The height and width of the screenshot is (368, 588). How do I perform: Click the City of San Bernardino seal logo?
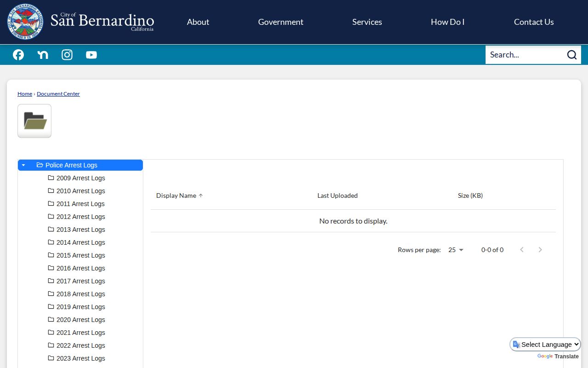tap(25, 22)
